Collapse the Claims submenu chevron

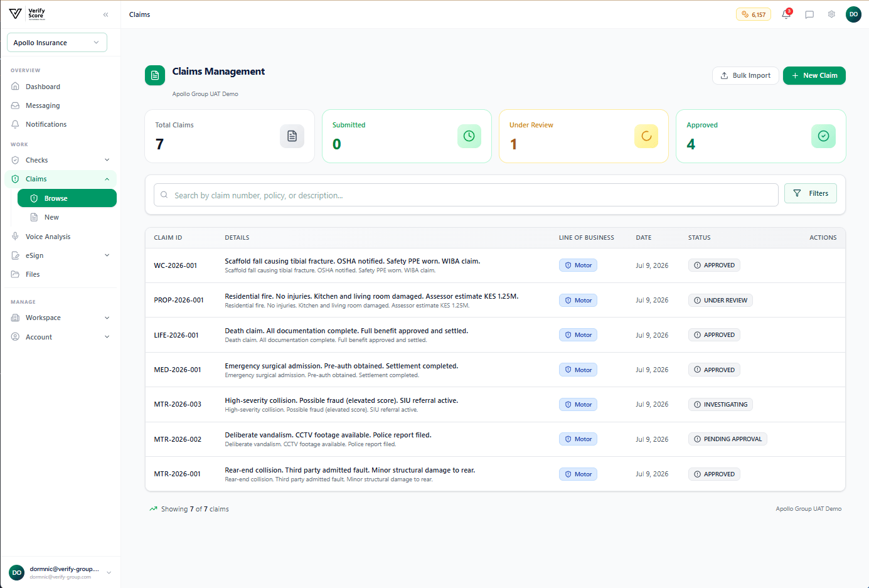point(107,179)
